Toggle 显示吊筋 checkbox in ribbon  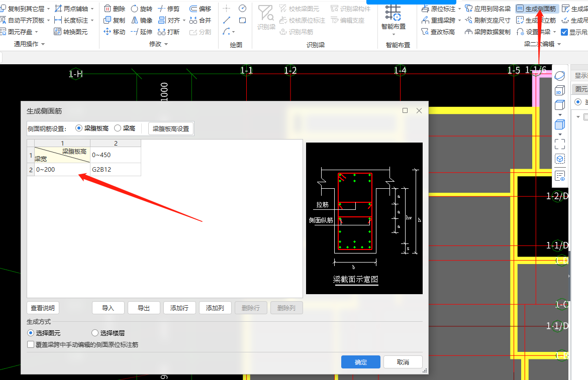point(564,32)
